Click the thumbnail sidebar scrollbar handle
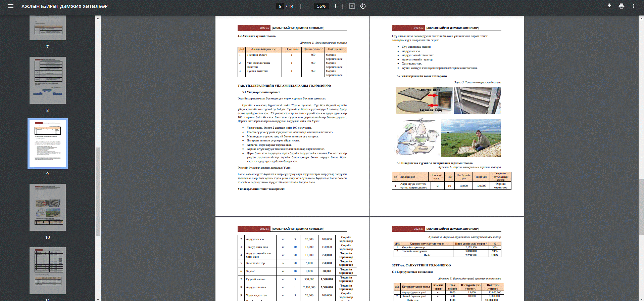This screenshot has width=644, height=301. click(x=98, y=191)
